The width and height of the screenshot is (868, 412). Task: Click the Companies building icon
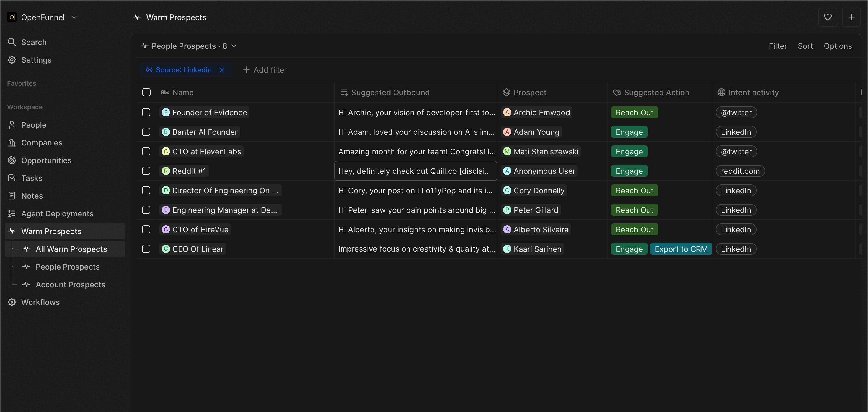(x=12, y=143)
